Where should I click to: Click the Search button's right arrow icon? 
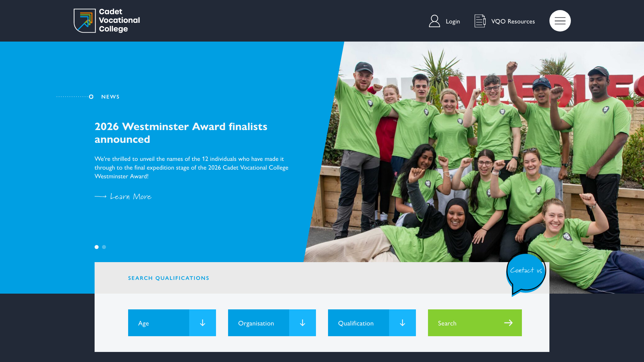click(508, 323)
